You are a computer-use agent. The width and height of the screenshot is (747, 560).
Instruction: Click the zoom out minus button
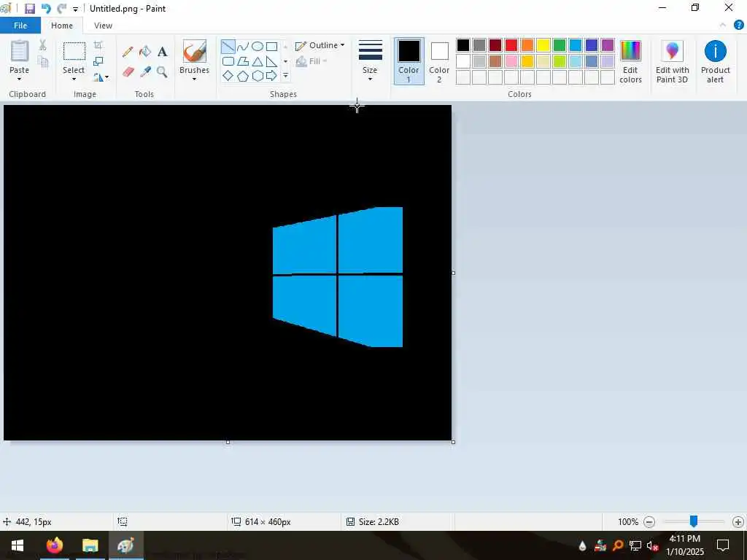click(x=649, y=522)
